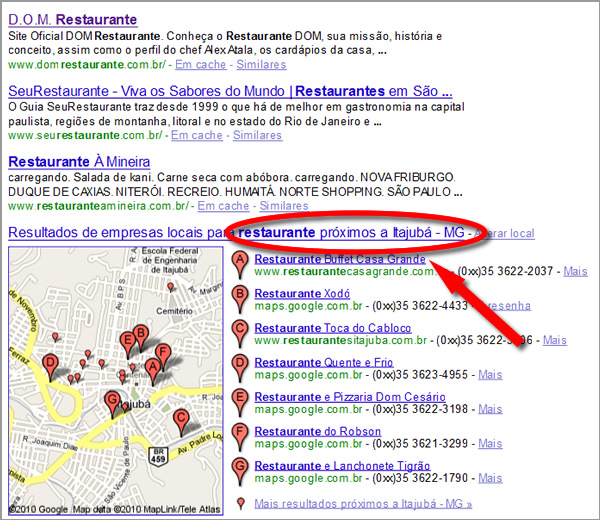600x520 pixels.
Task: Click the C pin on the map
Action: tap(180, 419)
